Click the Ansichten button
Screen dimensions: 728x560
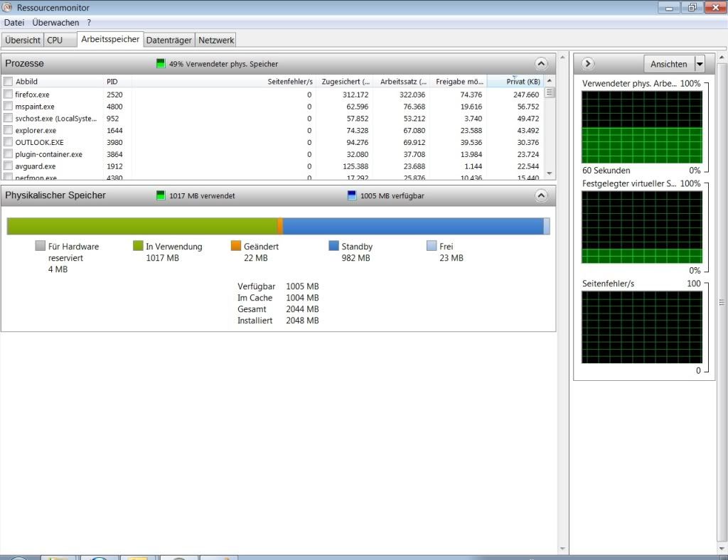(x=668, y=64)
